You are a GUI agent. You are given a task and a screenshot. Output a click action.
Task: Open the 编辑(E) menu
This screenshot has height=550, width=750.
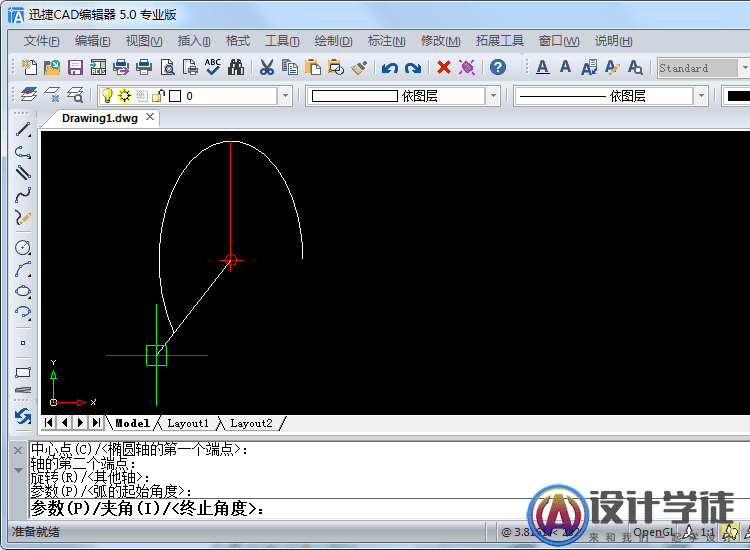coord(92,41)
